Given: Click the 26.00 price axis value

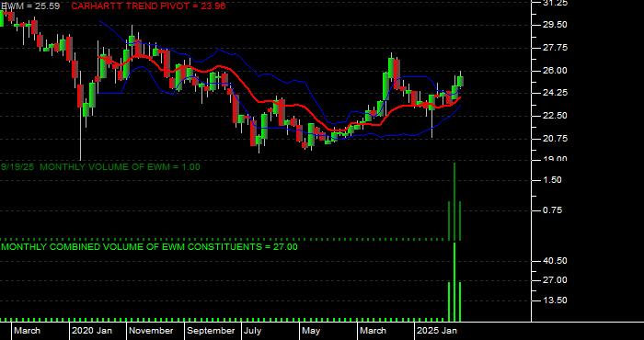Looking at the screenshot, I should 556,71.
